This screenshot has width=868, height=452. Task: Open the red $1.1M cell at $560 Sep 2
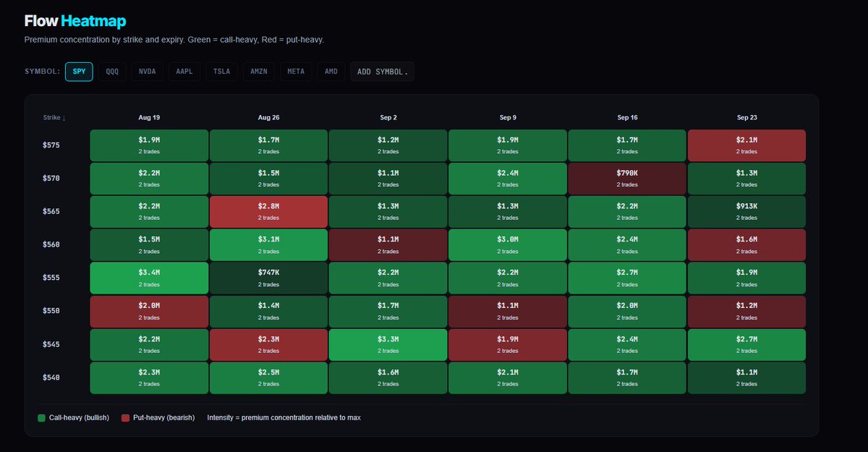(388, 244)
